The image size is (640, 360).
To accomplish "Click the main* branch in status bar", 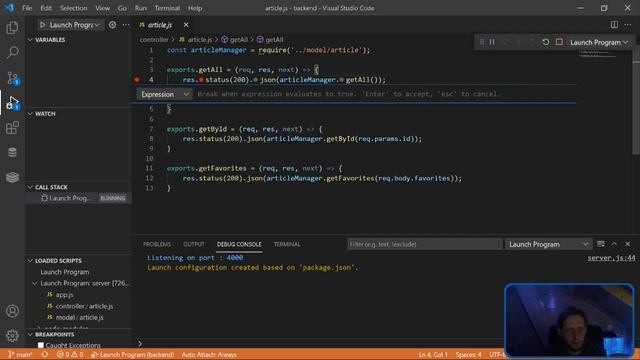I will pyautogui.click(x=20, y=354).
